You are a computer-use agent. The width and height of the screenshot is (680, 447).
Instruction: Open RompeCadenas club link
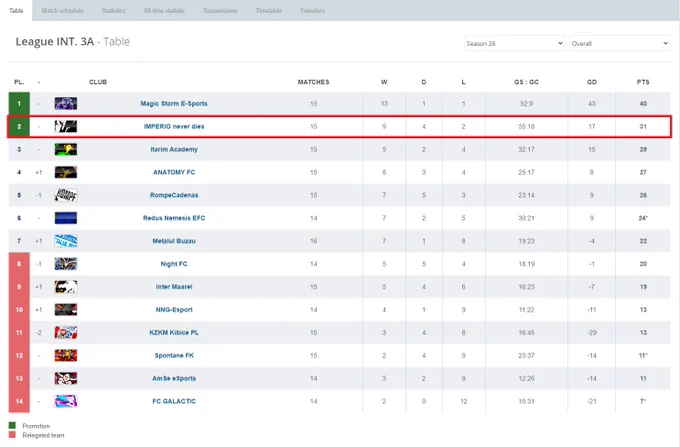click(x=174, y=195)
